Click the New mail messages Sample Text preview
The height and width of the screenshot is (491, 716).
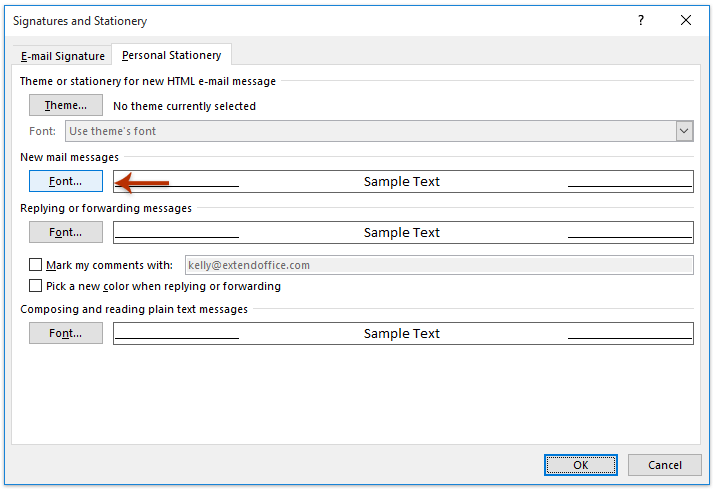pos(403,181)
